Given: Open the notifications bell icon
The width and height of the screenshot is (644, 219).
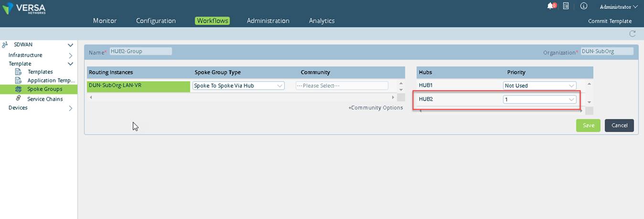Looking at the screenshot, I should click(551, 6).
